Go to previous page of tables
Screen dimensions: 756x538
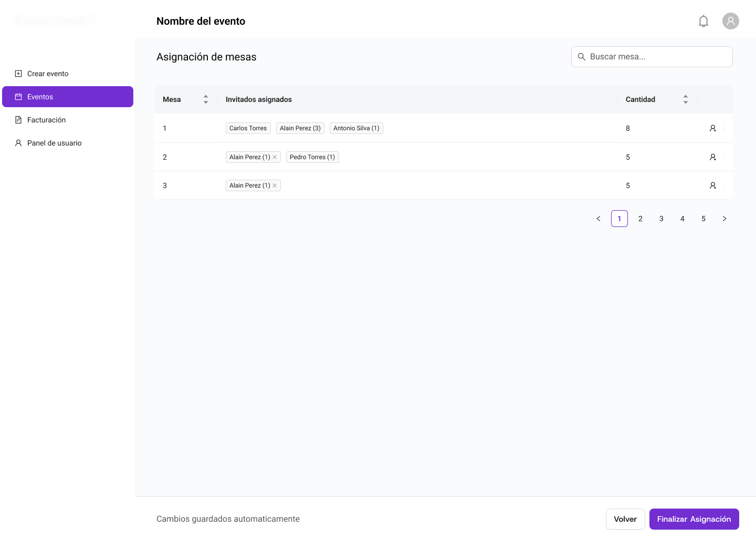[598, 219]
